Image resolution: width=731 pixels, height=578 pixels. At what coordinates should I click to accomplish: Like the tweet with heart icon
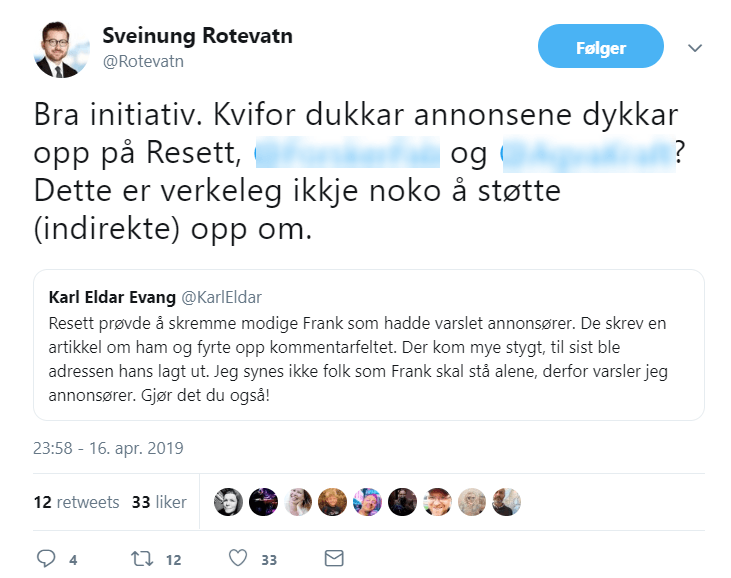pyautogui.click(x=237, y=558)
